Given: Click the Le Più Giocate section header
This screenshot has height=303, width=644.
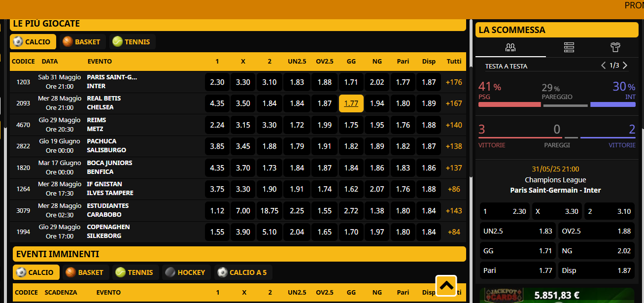Looking at the screenshot, I should [238, 25].
